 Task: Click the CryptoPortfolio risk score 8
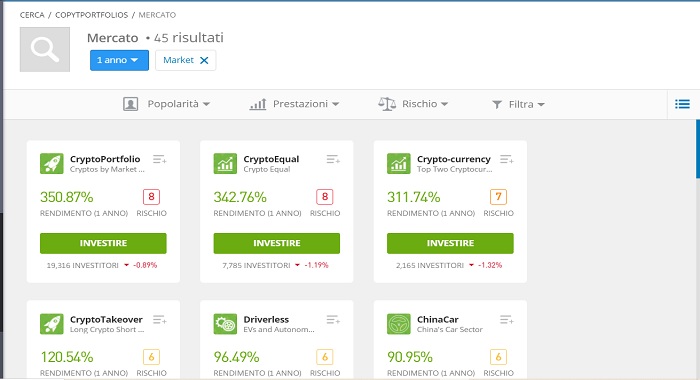[151, 197]
